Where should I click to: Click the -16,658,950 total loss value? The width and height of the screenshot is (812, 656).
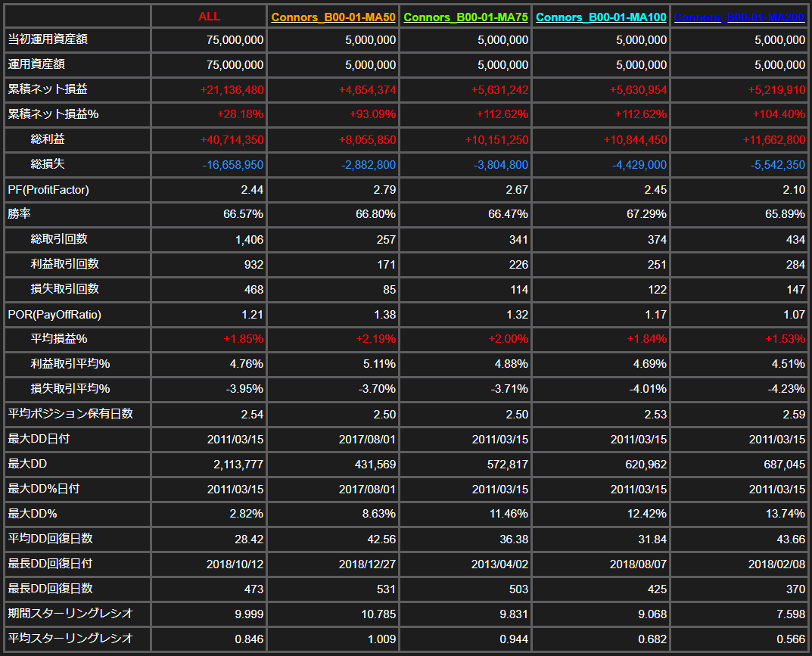[x=233, y=165]
